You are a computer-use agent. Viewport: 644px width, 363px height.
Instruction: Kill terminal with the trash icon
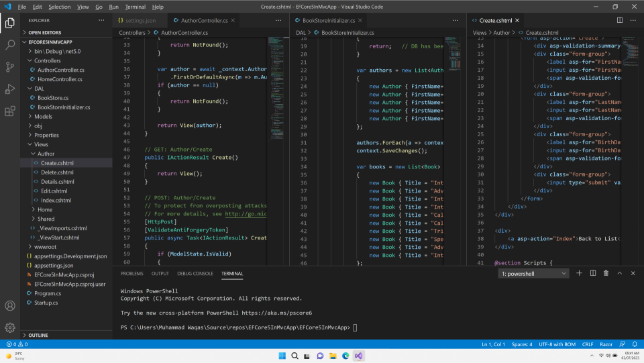pos(606,273)
